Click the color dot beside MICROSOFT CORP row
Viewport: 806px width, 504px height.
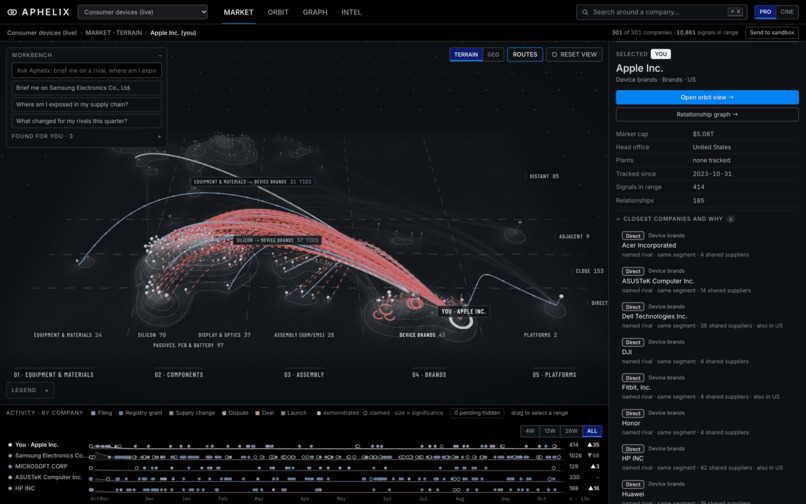(10, 466)
